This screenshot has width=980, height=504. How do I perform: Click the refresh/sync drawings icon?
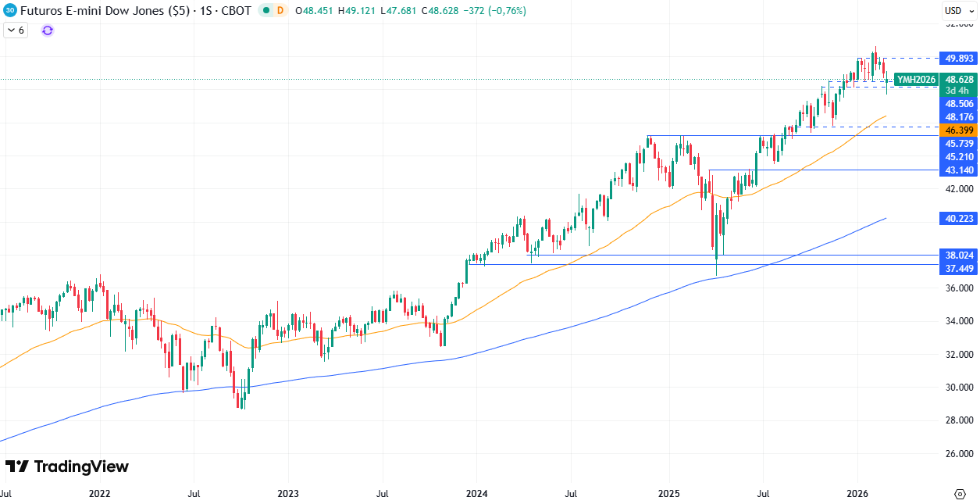coord(47,30)
